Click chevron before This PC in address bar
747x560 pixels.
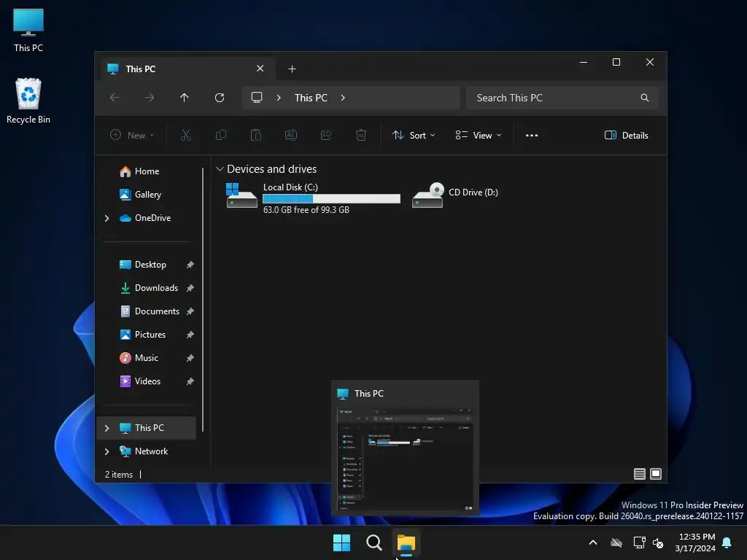coord(279,98)
